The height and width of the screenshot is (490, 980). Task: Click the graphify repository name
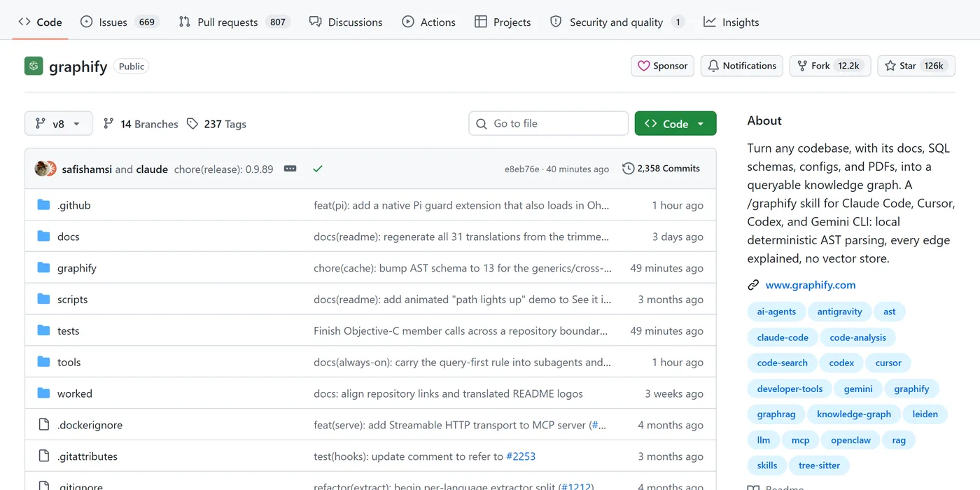click(x=78, y=66)
